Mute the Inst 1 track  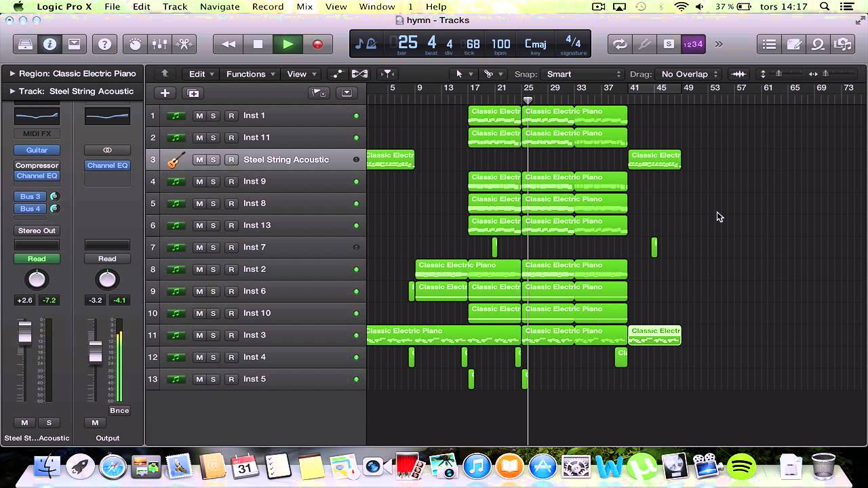click(199, 116)
